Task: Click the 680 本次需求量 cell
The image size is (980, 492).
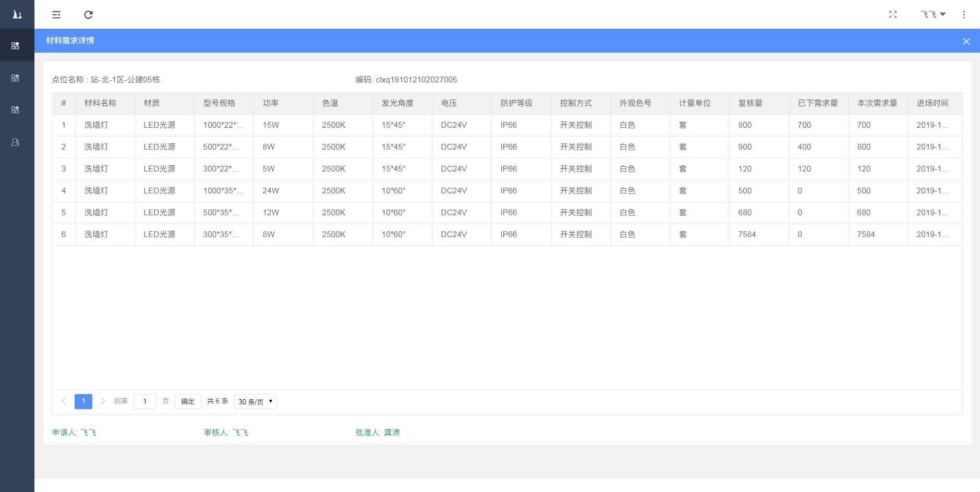Action: click(x=878, y=213)
